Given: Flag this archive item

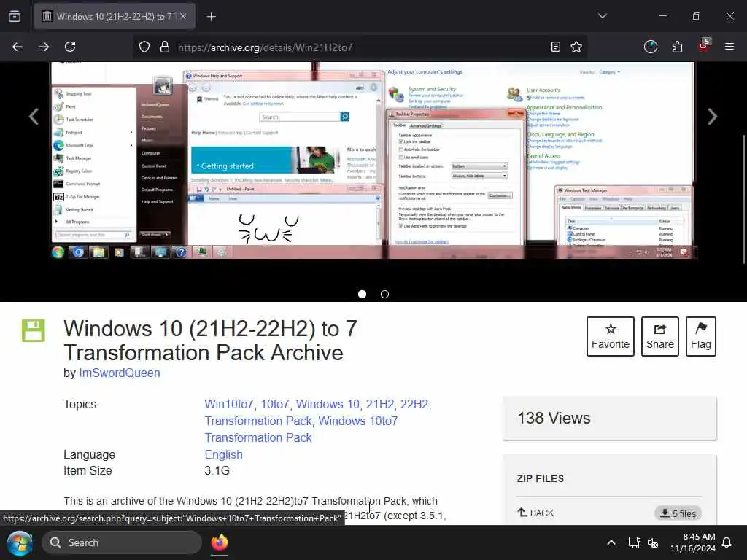Looking at the screenshot, I should tap(701, 336).
